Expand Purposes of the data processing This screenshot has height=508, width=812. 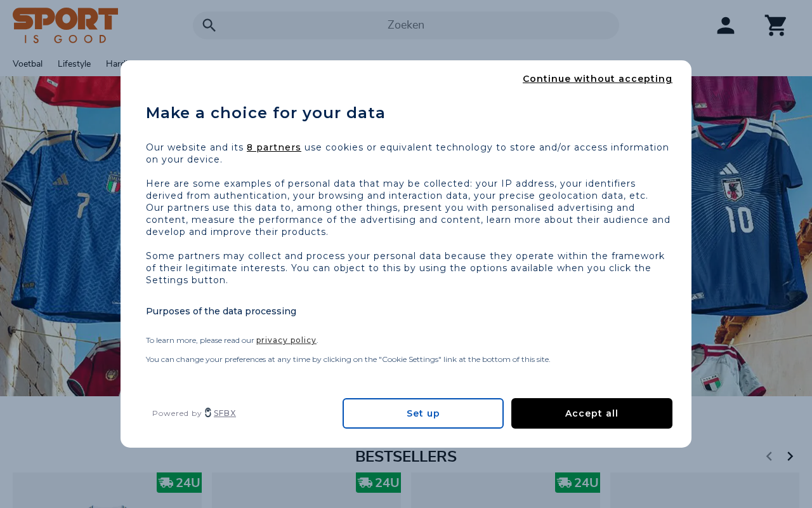click(x=221, y=311)
